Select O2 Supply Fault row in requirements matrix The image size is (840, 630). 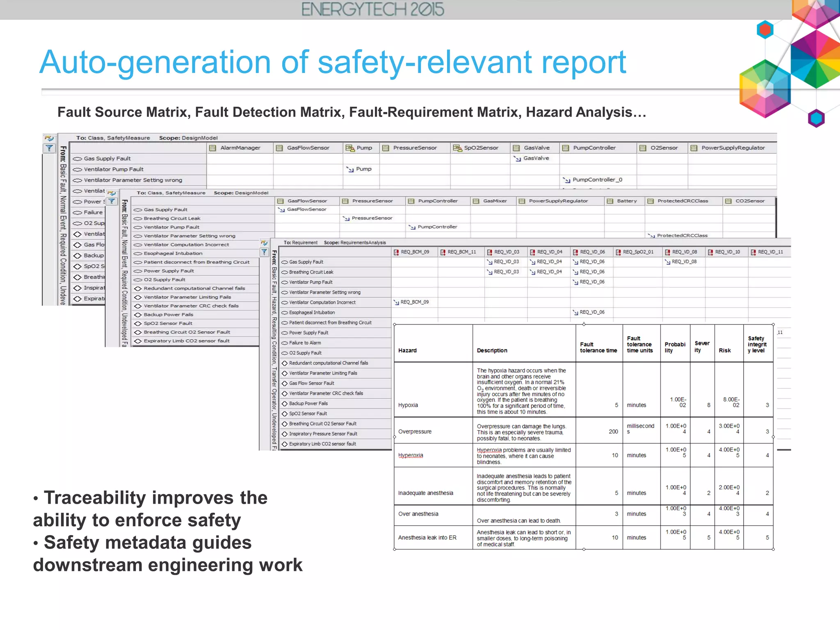click(335, 353)
